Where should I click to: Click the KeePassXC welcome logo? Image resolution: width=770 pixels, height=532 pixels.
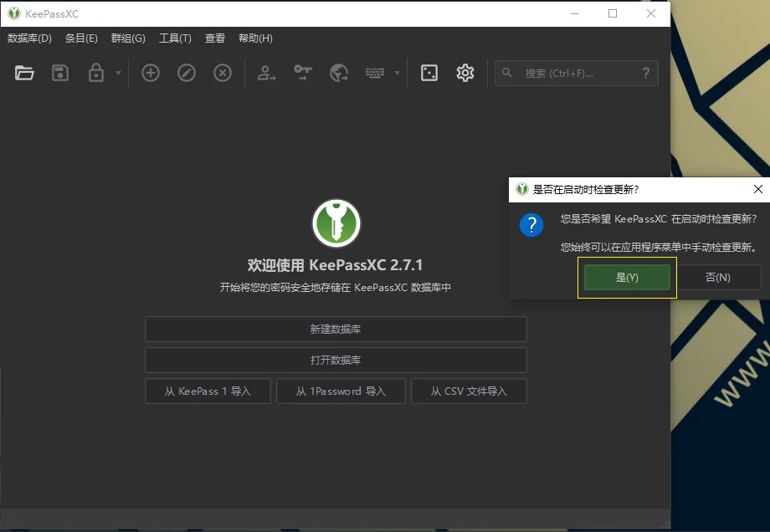[336, 223]
